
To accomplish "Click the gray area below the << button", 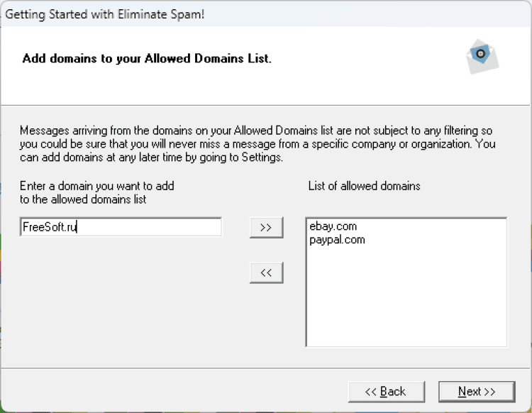I will pos(266,319).
